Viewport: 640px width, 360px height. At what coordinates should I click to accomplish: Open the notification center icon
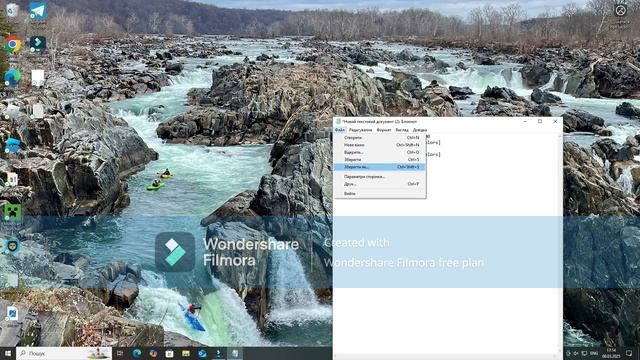pos(629,353)
